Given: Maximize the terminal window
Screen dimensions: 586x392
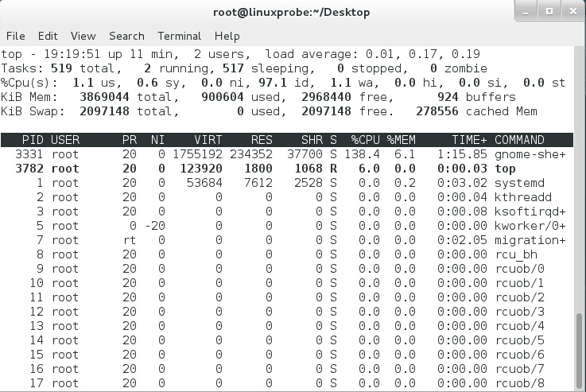Looking at the screenshot, I should [548, 12].
